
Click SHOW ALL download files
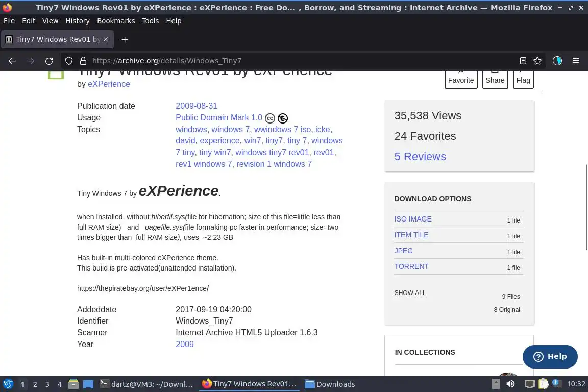pos(410,292)
